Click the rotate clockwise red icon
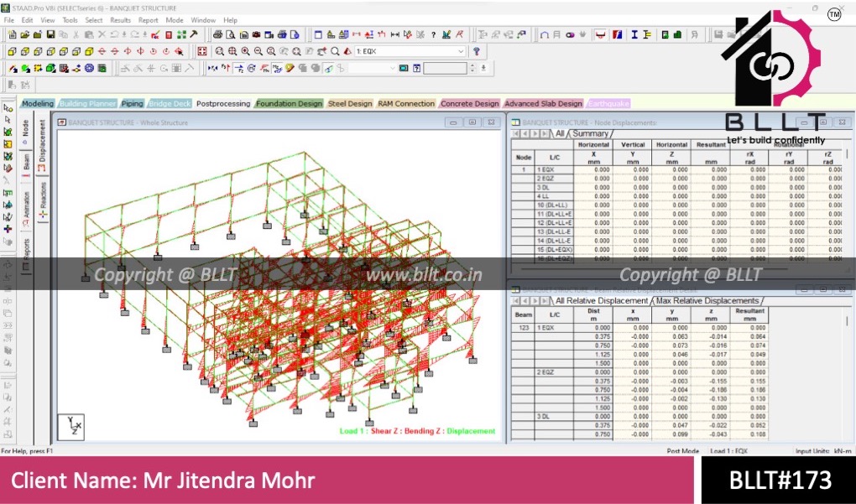 (165, 51)
